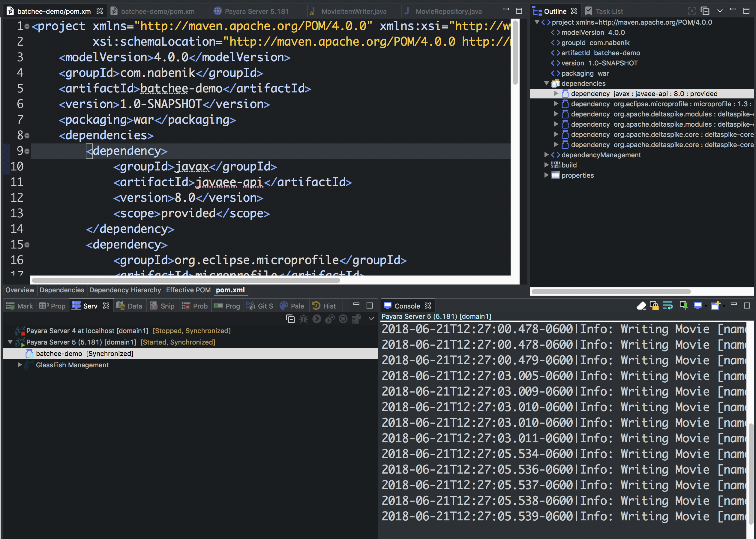Pin the Console view

pyautogui.click(x=683, y=306)
